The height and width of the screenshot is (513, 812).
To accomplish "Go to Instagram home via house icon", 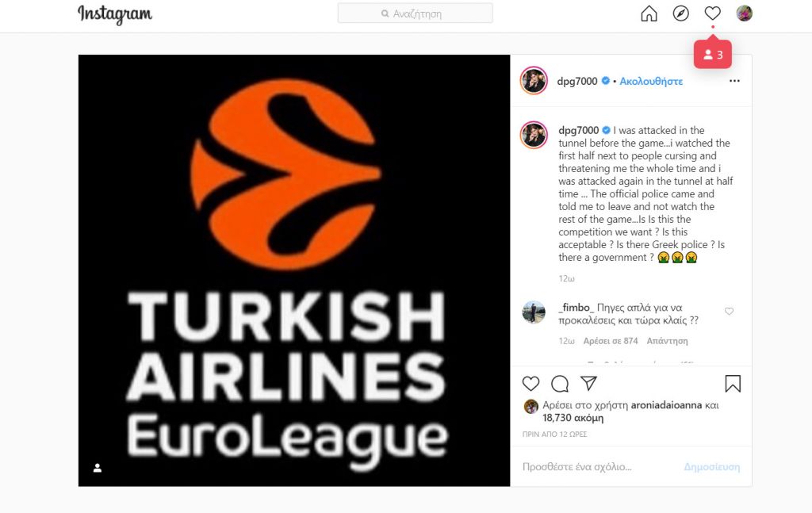I will (649, 13).
